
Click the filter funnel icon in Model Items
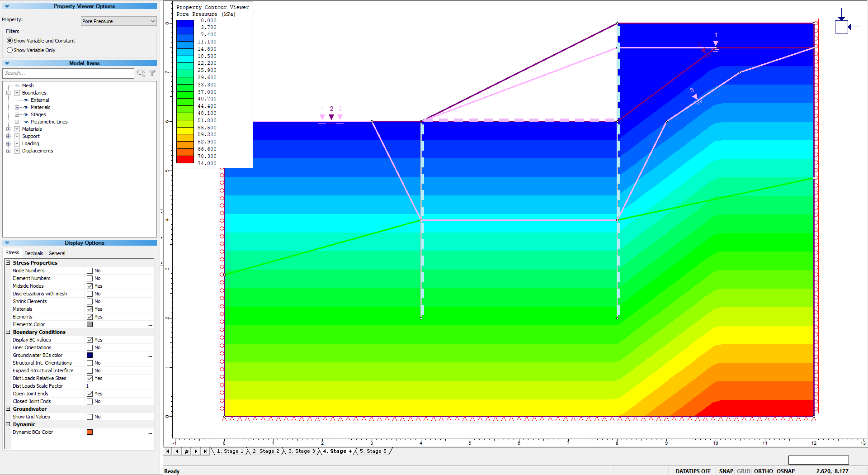click(152, 73)
